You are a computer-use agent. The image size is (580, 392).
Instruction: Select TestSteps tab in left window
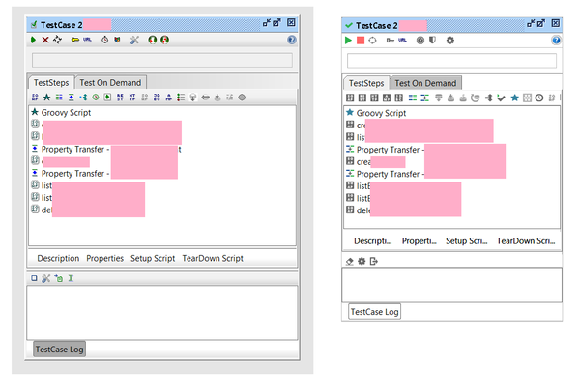[51, 82]
